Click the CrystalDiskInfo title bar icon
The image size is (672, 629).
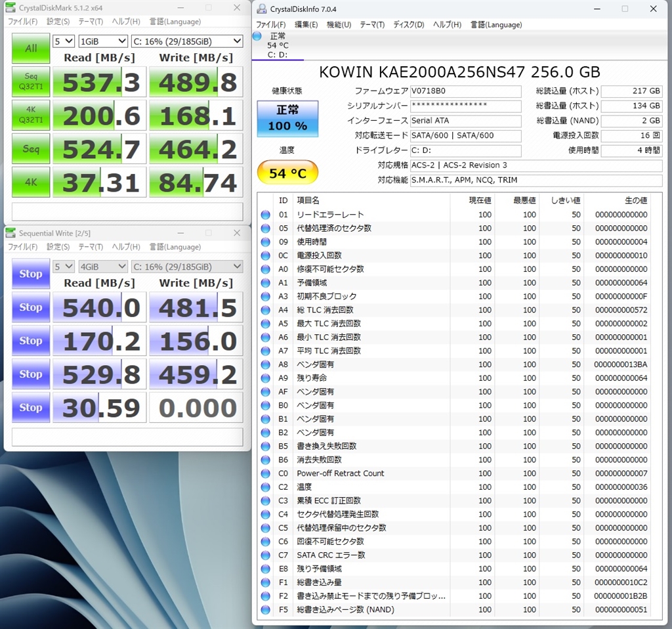pos(262,9)
